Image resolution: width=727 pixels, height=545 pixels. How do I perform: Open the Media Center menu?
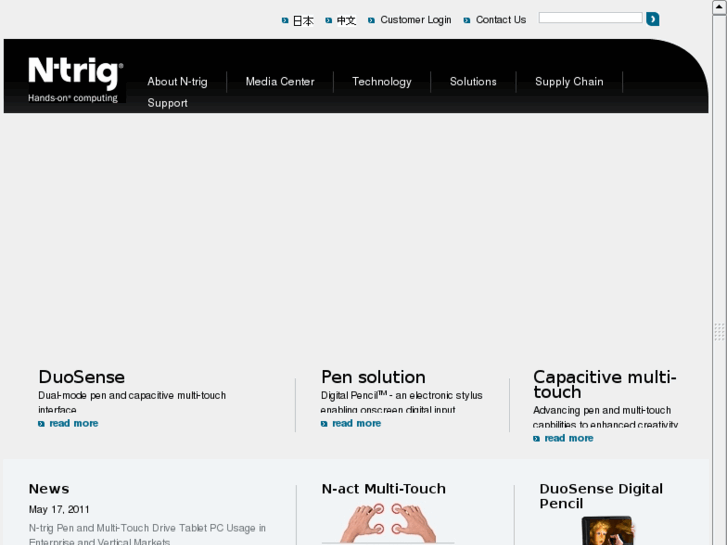[280, 82]
